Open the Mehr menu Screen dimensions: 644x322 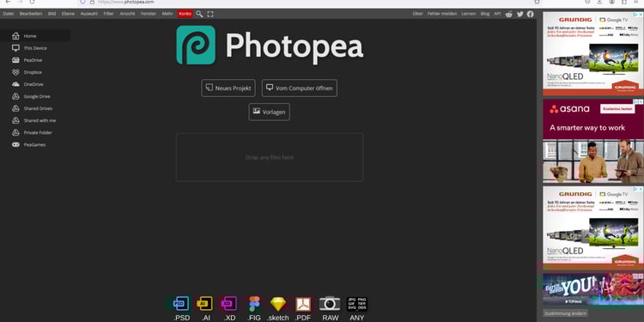point(167,14)
